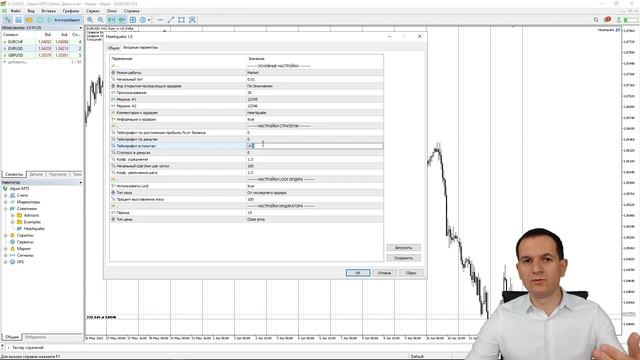Select the GBPUSD row in Market Watch
640x360 pixels.
click(42, 55)
